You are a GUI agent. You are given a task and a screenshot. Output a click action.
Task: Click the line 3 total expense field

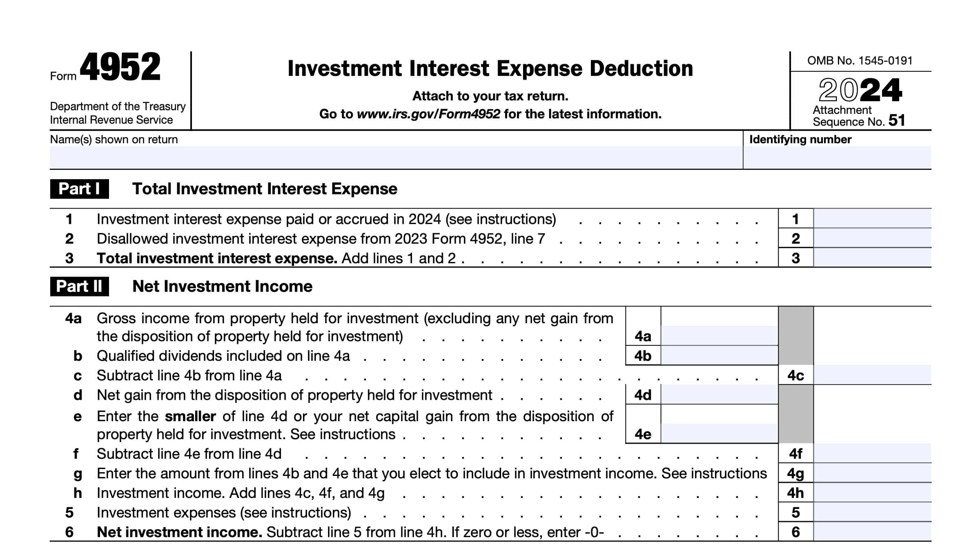872,258
